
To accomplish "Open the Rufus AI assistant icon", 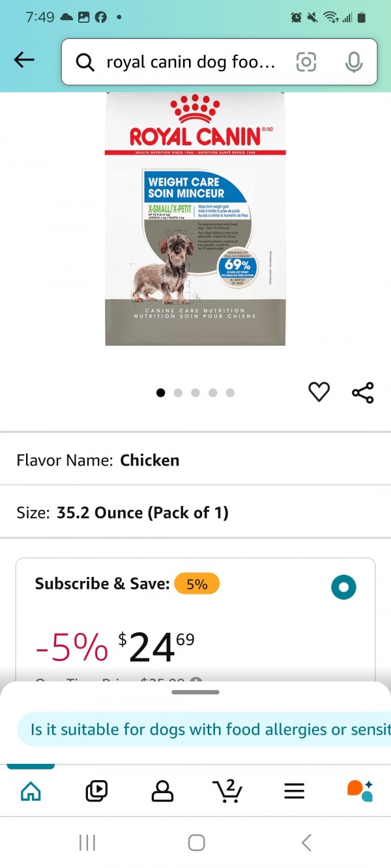I will [x=360, y=790].
